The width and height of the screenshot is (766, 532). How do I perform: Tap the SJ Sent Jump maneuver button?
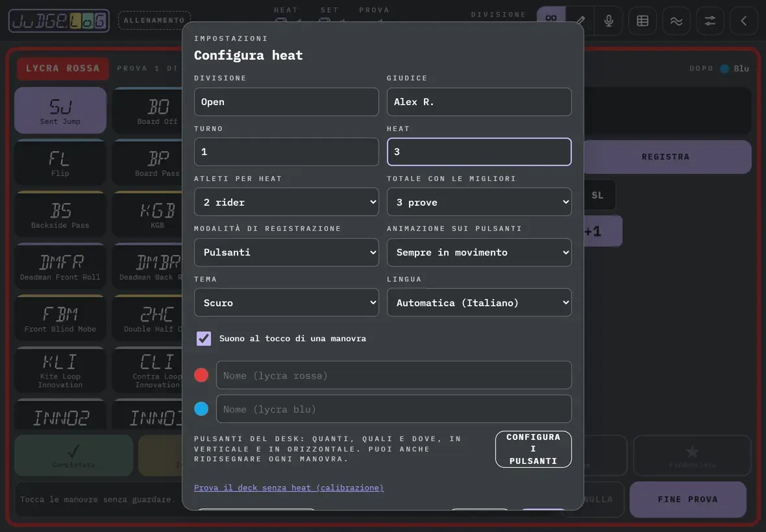click(x=60, y=110)
